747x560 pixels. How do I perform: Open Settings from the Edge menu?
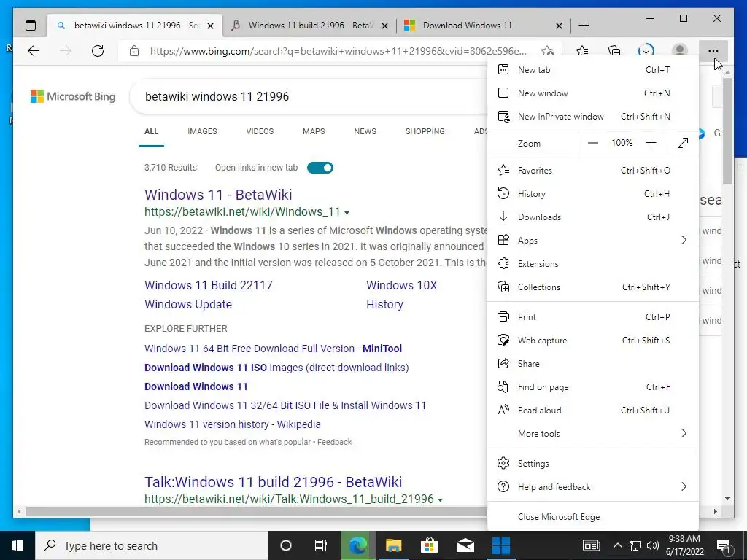593,463
